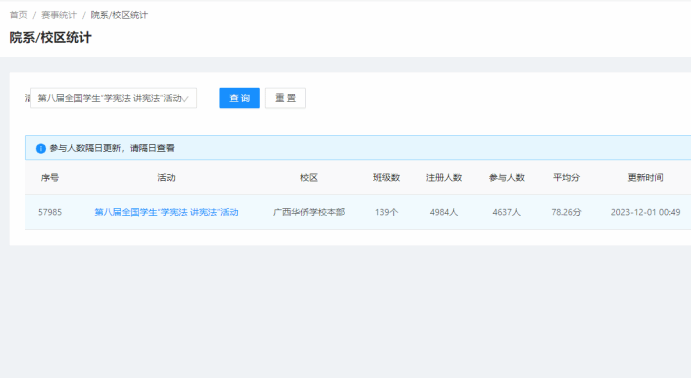Click the 广西华侨学校本部 campus cell
Viewport: 692px width, 378px height.
(x=309, y=212)
